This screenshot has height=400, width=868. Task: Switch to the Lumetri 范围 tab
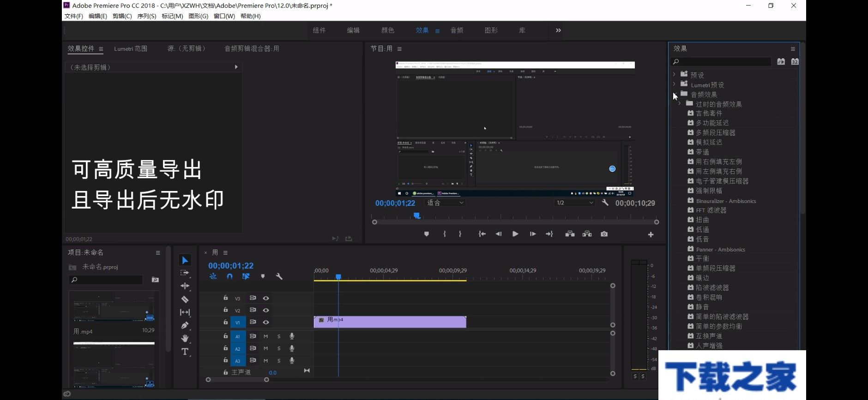point(131,48)
